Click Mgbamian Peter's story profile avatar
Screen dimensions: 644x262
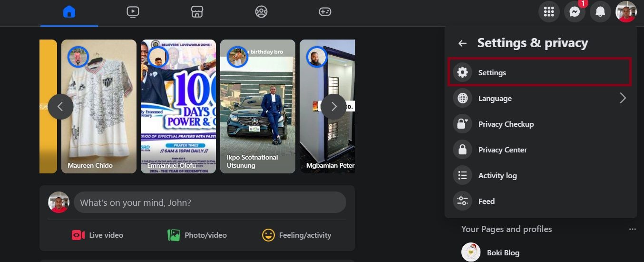pos(316,57)
